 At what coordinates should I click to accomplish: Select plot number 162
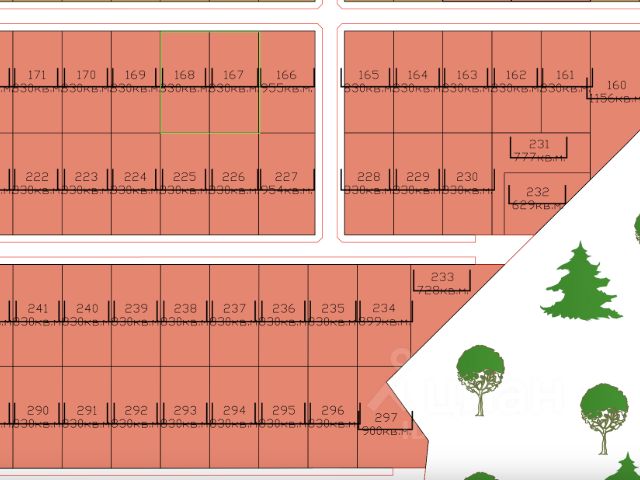click(x=516, y=75)
